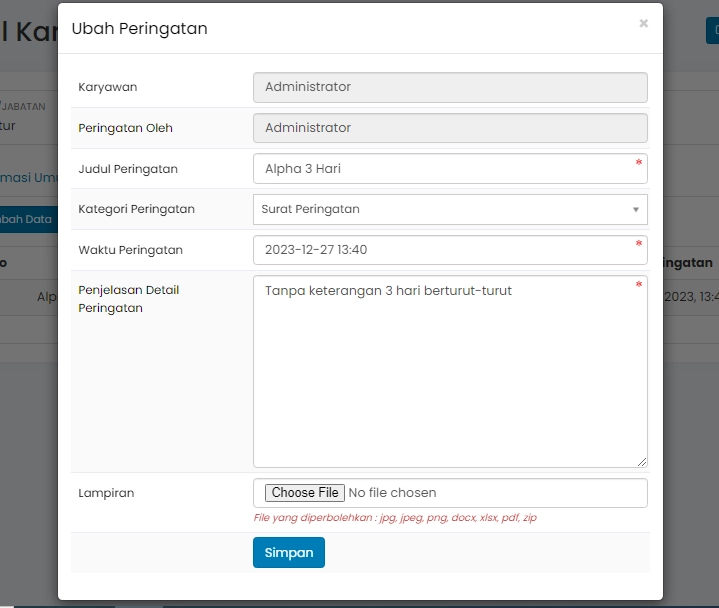This screenshot has width=719, height=608.
Task: Click the Karyawan field showing Administrator
Action: [449, 87]
